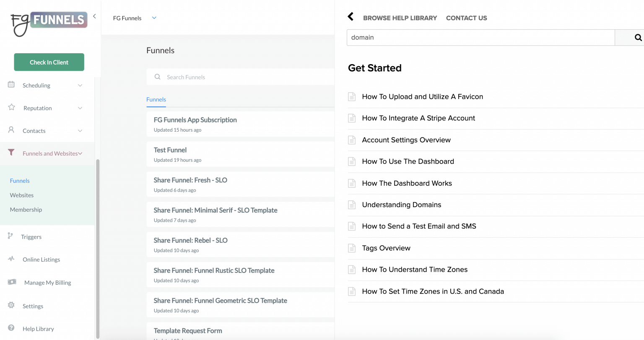Click the Check In Client button
Viewport: 644px width, 340px height.
49,62
